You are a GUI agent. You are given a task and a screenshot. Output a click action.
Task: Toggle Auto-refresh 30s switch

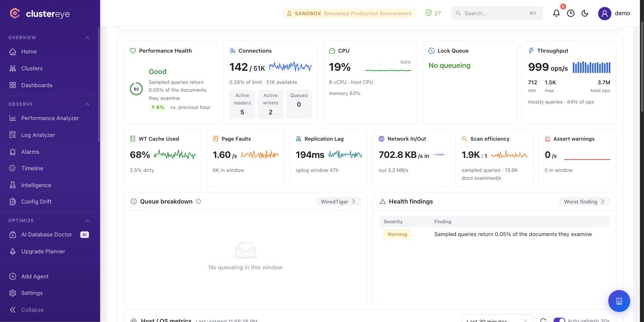tap(559, 320)
